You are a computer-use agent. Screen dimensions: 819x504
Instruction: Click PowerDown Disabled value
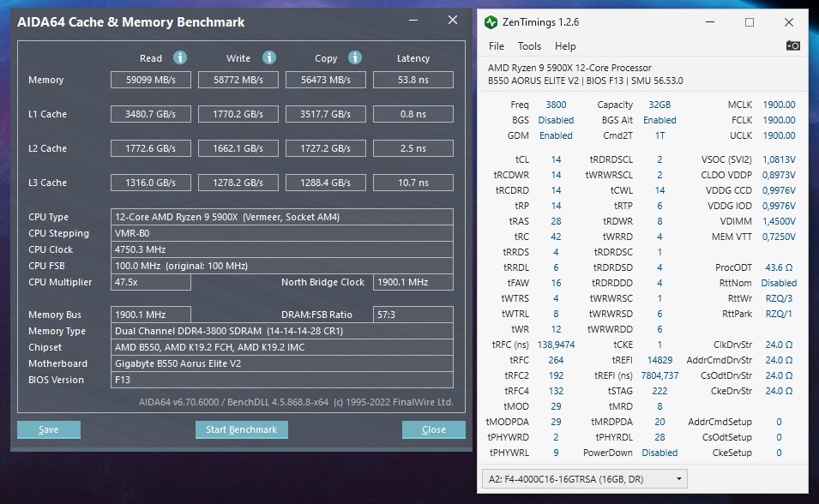click(x=659, y=453)
